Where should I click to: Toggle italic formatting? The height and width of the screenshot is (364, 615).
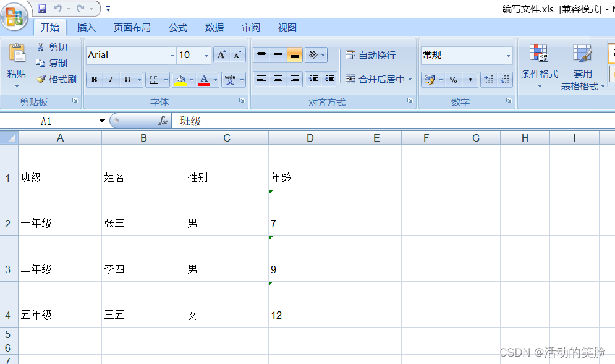click(x=111, y=80)
